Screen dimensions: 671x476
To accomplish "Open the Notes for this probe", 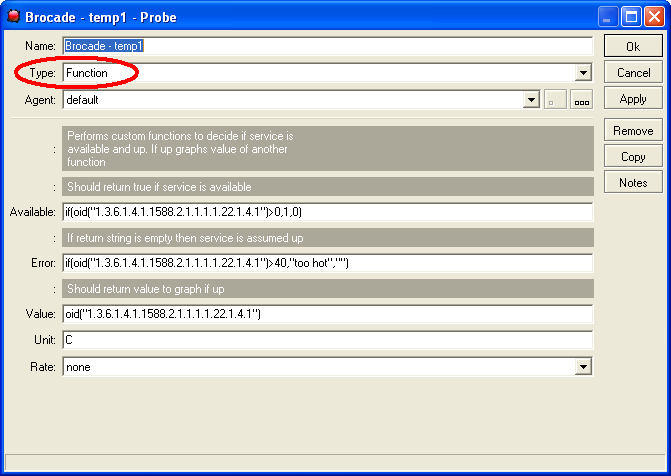I will coord(633,182).
